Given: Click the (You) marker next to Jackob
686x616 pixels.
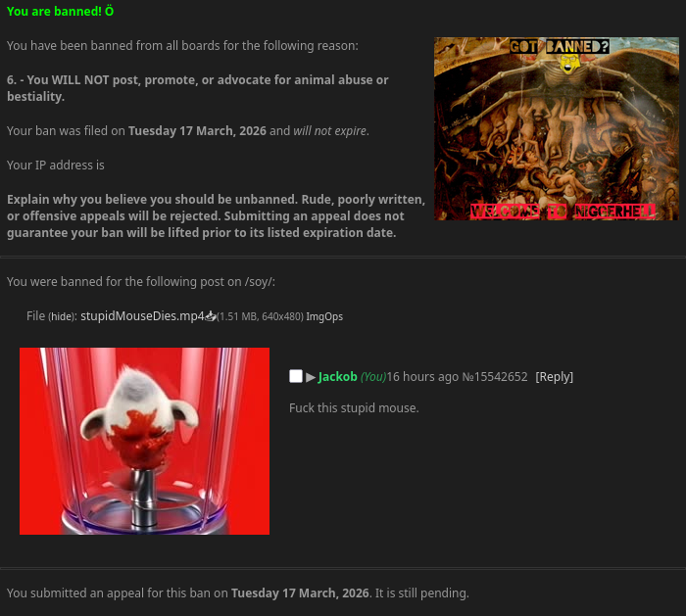Looking at the screenshot, I should [373, 376].
